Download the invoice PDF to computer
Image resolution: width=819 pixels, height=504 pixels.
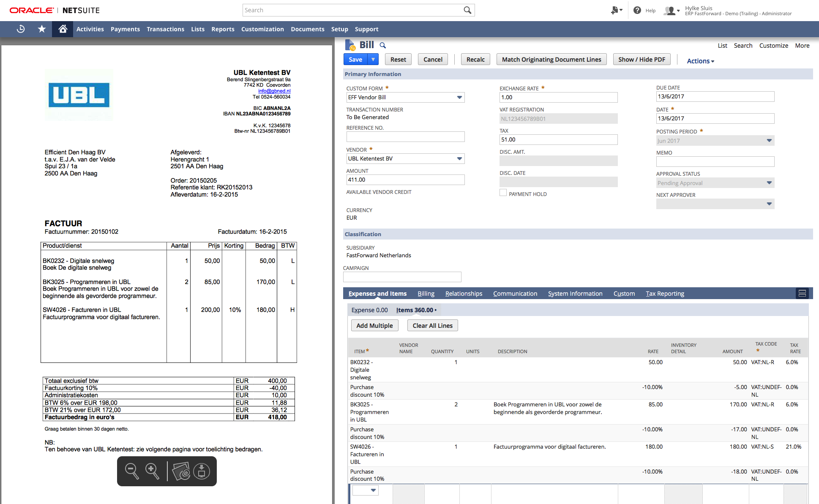pos(202,471)
